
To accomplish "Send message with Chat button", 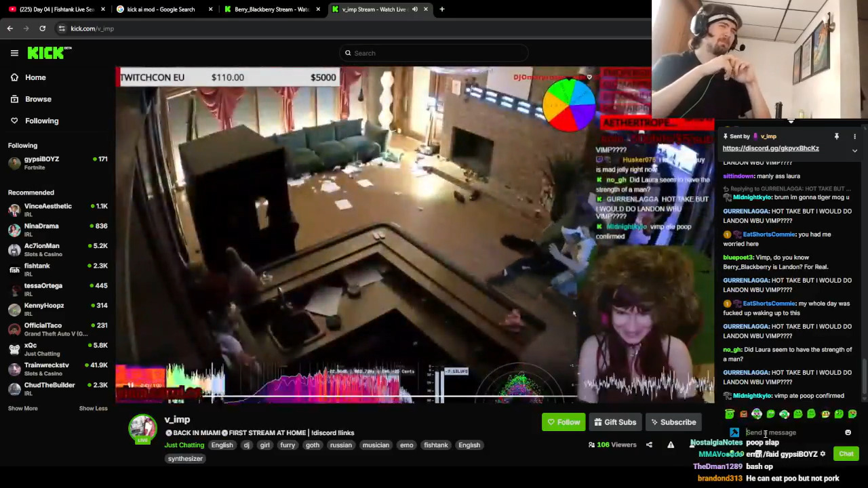I will [846, 454].
